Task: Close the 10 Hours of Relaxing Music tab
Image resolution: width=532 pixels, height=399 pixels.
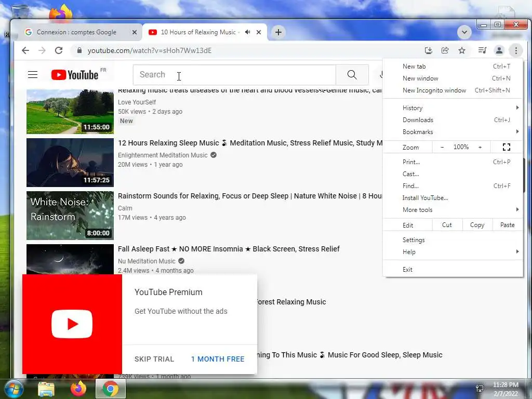Action: (259, 32)
